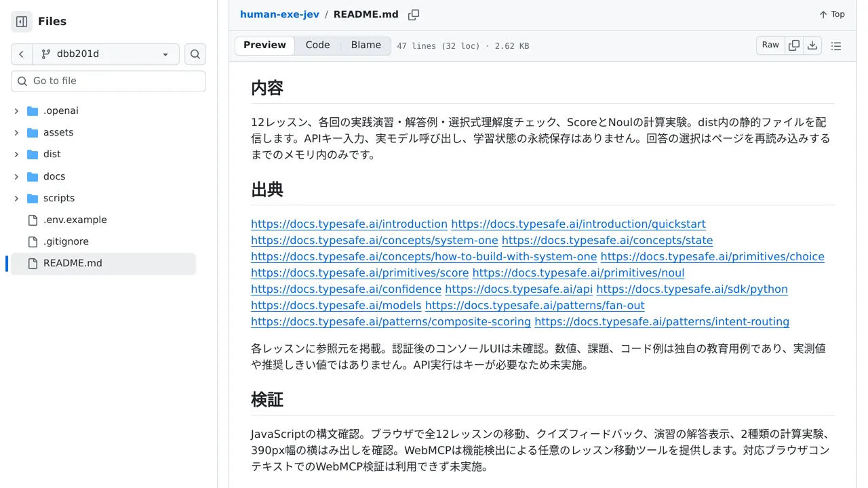Click the 出典 heading
The height and width of the screenshot is (488, 868).
click(x=267, y=190)
